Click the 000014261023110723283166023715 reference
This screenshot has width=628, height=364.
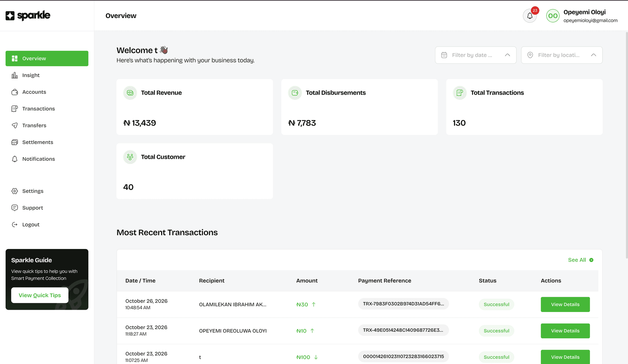point(403,356)
